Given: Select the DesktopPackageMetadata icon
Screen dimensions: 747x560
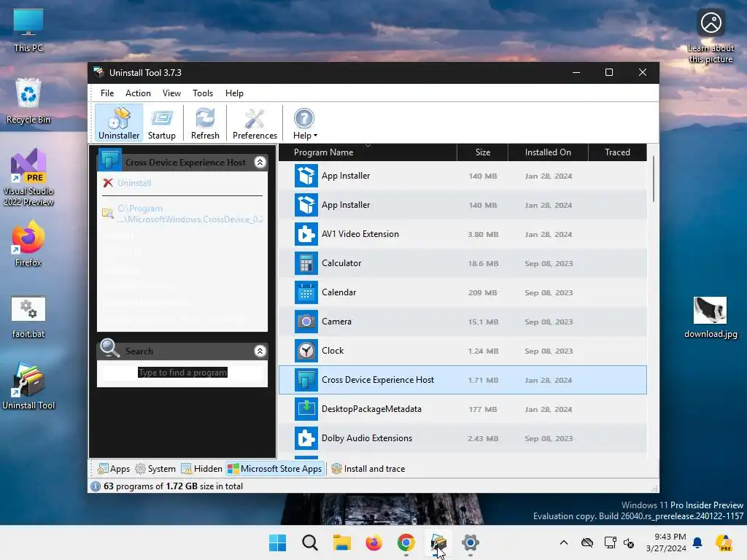Looking at the screenshot, I should click(x=306, y=409).
